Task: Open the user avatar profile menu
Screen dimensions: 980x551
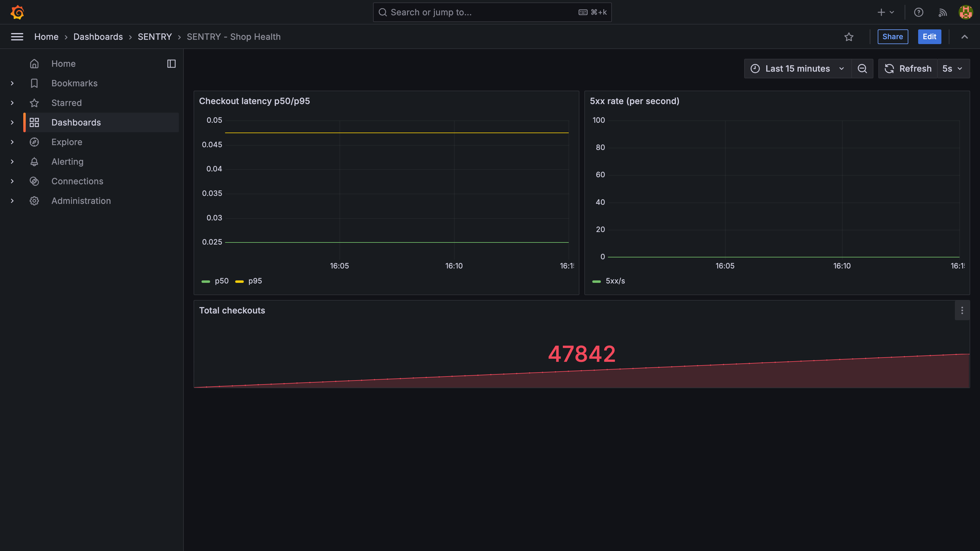Action: coord(966,12)
